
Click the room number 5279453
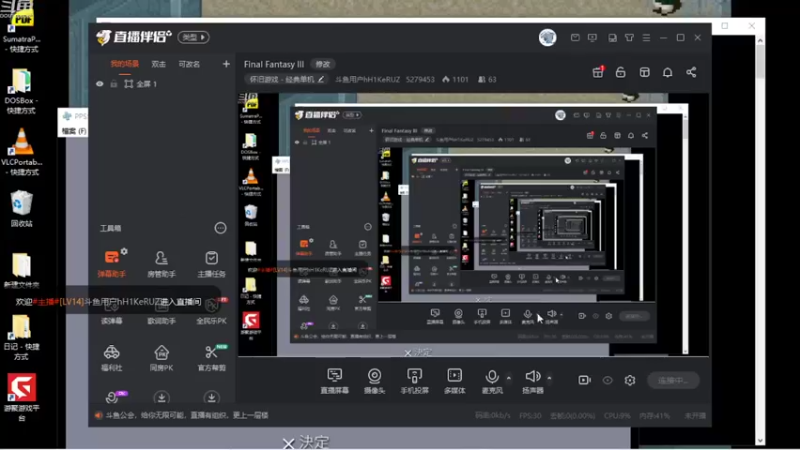(x=420, y=80)
